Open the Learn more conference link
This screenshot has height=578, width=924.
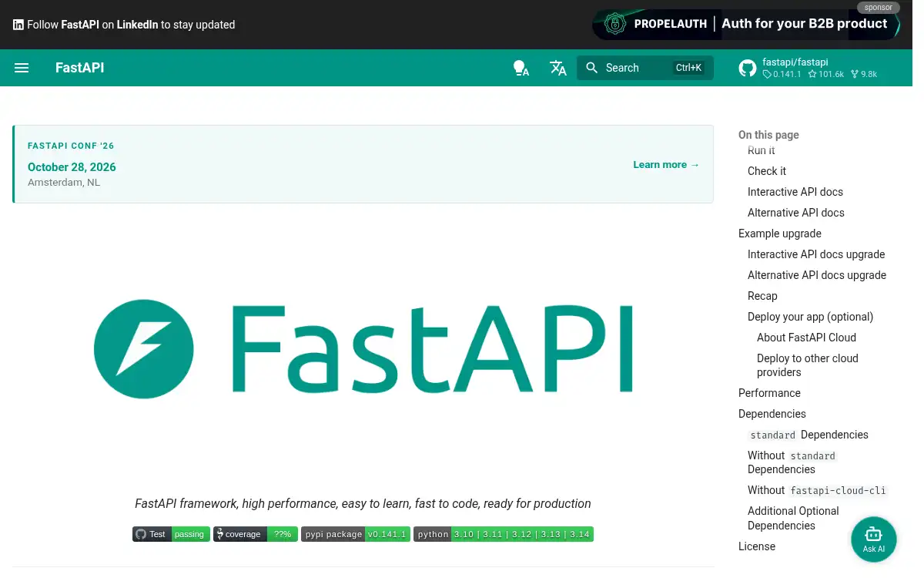[666, 164]
